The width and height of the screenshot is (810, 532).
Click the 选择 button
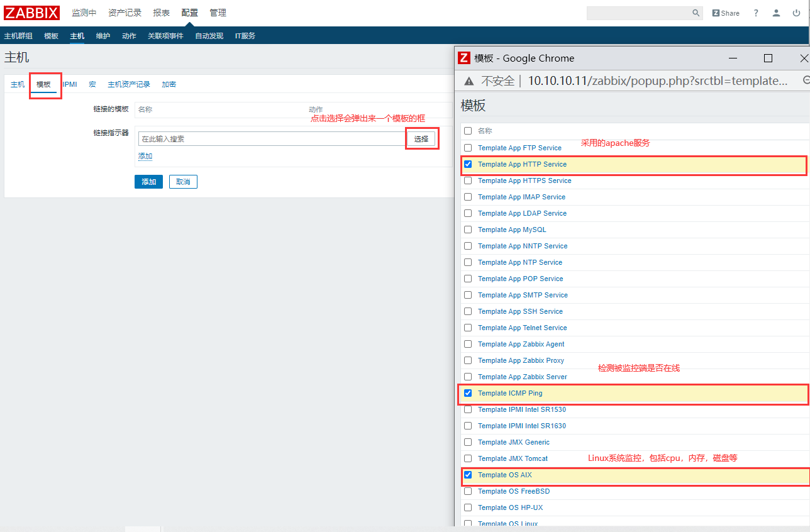click(421, 139)
